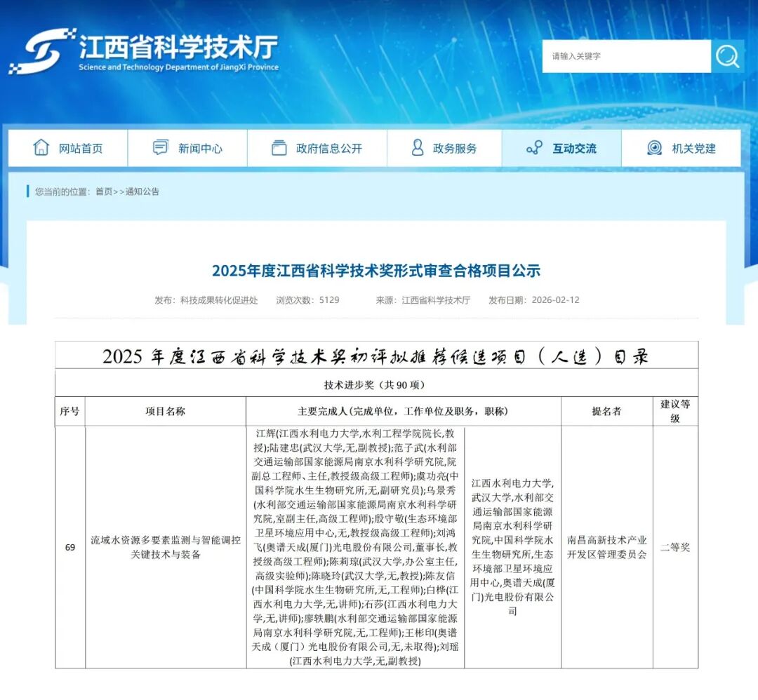Click the publisher text 科技成果转化促进处

(x=219, y=300)
